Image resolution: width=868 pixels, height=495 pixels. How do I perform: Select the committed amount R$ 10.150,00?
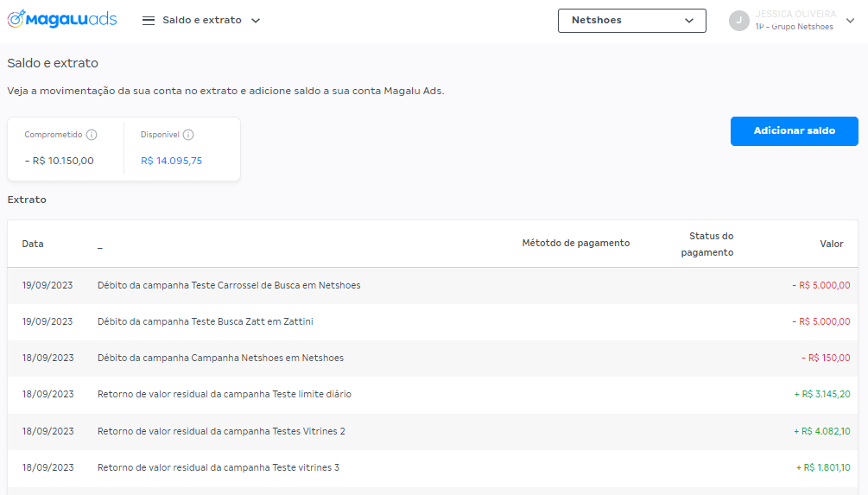coord(60,161)
